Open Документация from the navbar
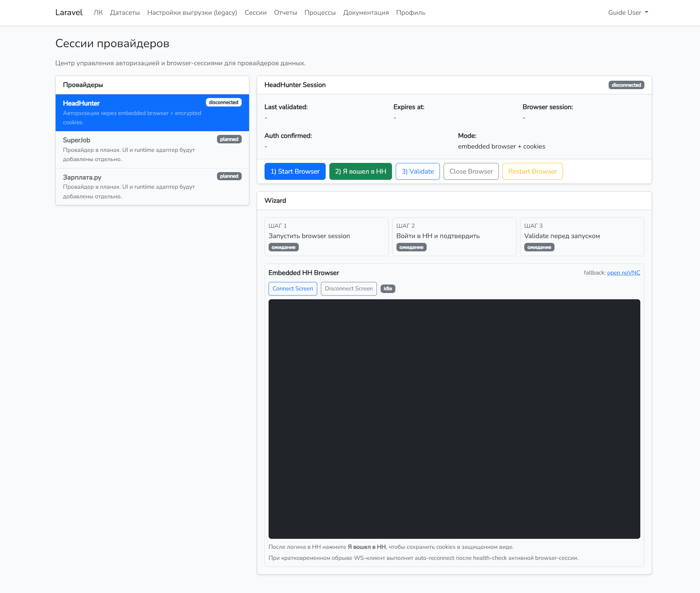The height and width of the screenshot is (593, 700). tap(366, 13)
